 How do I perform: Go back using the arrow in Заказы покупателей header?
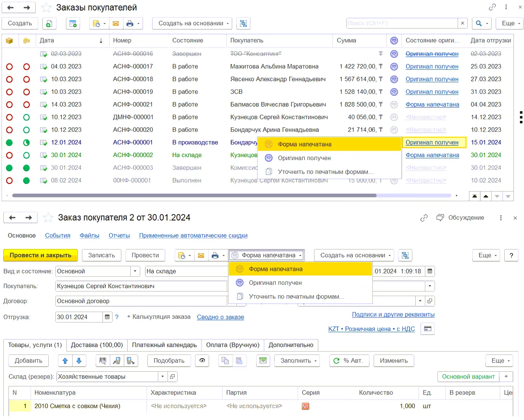click(x=10, y=8)
